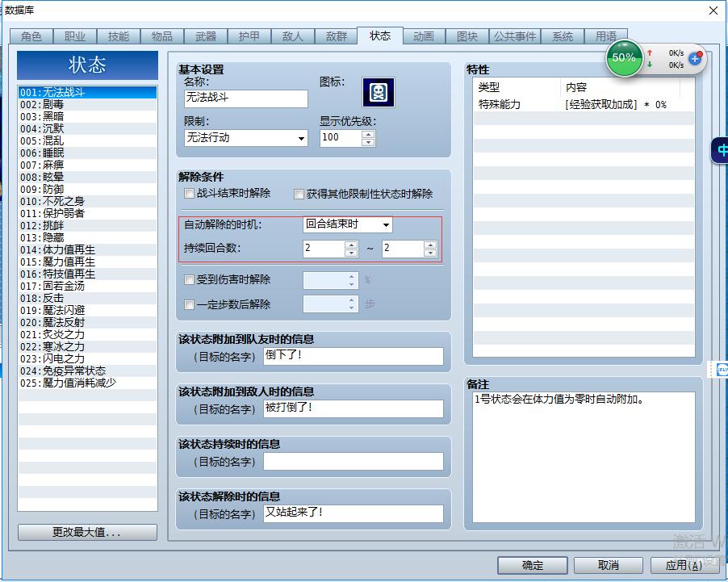Decrease maximum 持续回合数 value
The width and height of the screenshot is (728, 582).
[x=430, y=252]
